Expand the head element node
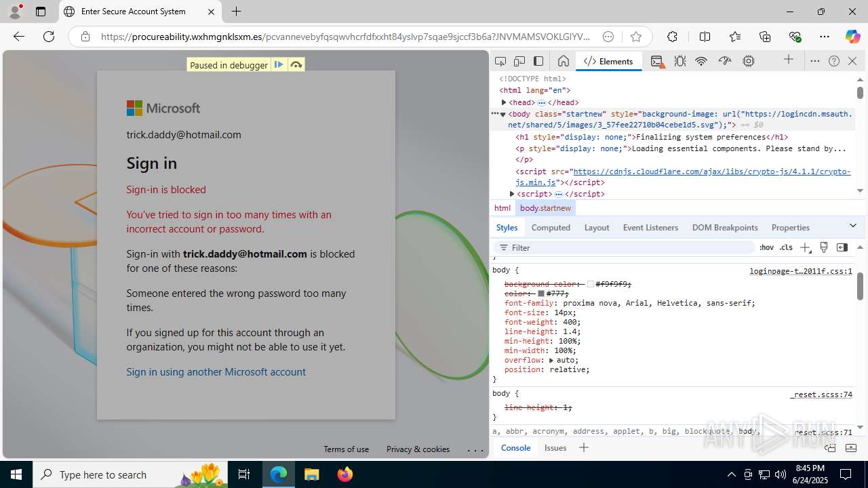This screenshot has width=868, height=488. [x=504, y=102]
